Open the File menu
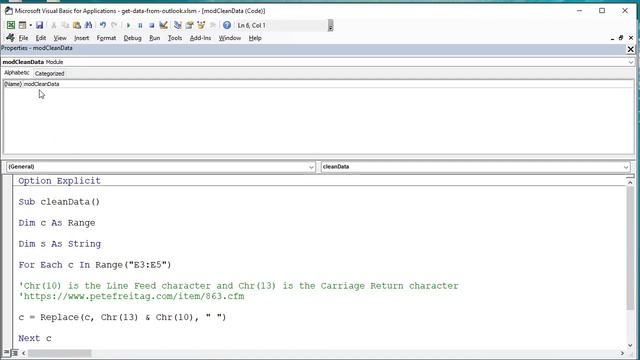Viewport: 640px width, 360px height. [23, 38]
